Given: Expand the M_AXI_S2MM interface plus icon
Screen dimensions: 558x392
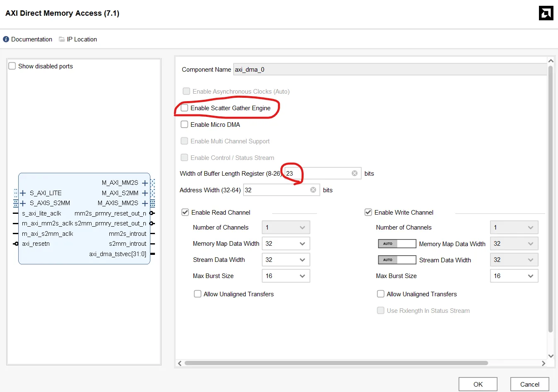Looking at the screenshot, I should point(145,193).
